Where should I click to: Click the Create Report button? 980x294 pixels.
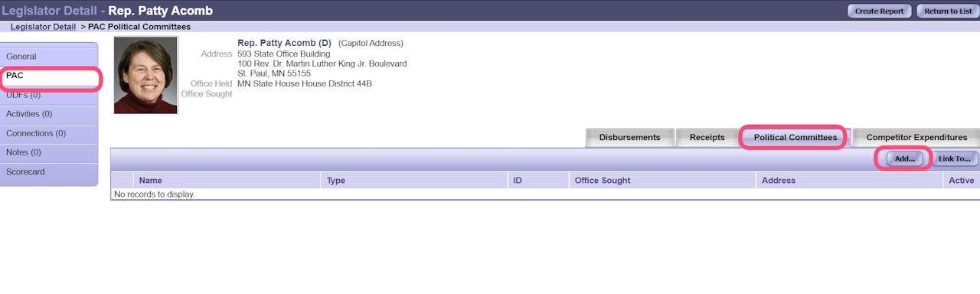tap(880, 11)
